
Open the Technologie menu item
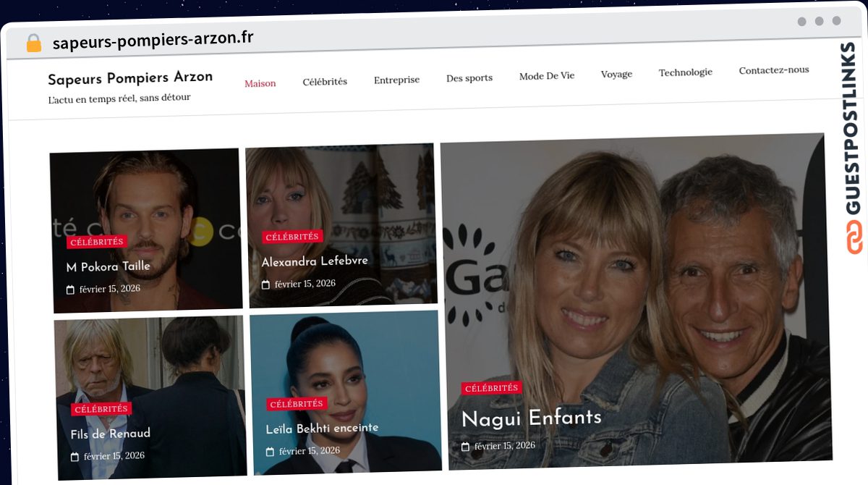pyautogui.click(x=686, y=72)
